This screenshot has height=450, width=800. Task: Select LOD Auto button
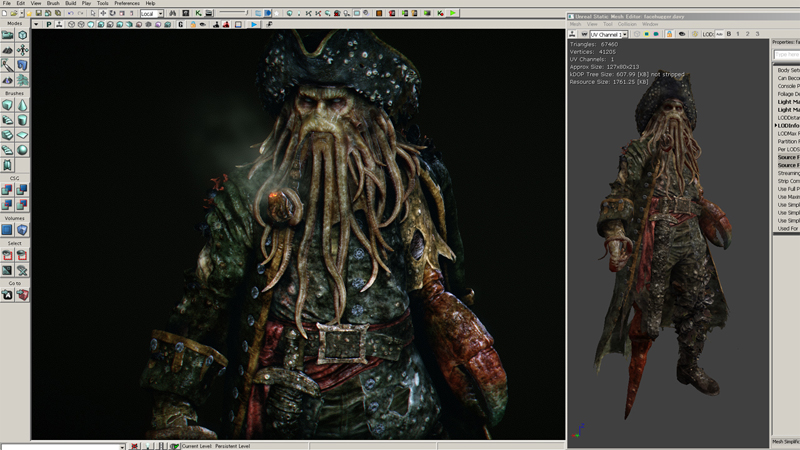[719, 34]
